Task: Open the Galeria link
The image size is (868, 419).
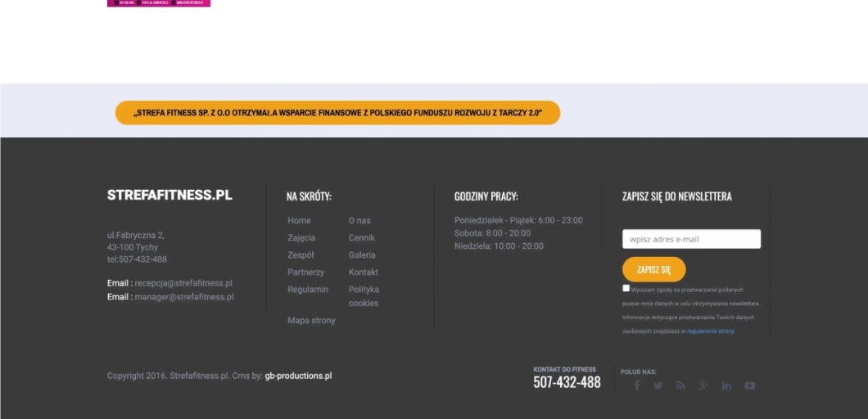Action: click(363, 255)
